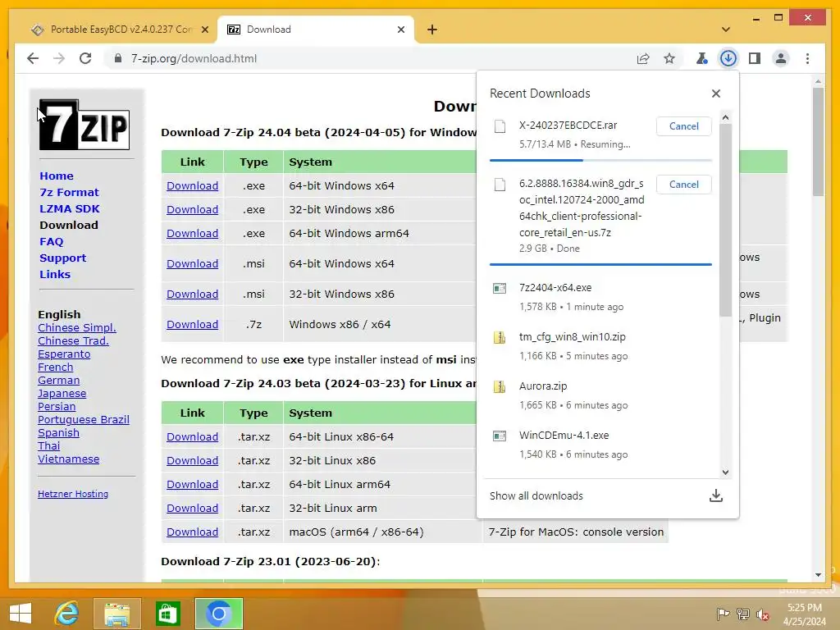Viewport: 840px width, 630px height.
Task: Click the muted volume tray icon
Action: (763, 614)
